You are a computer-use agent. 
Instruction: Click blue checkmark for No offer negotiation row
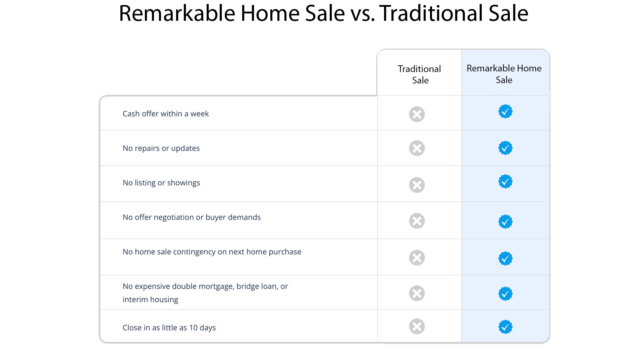505,222
